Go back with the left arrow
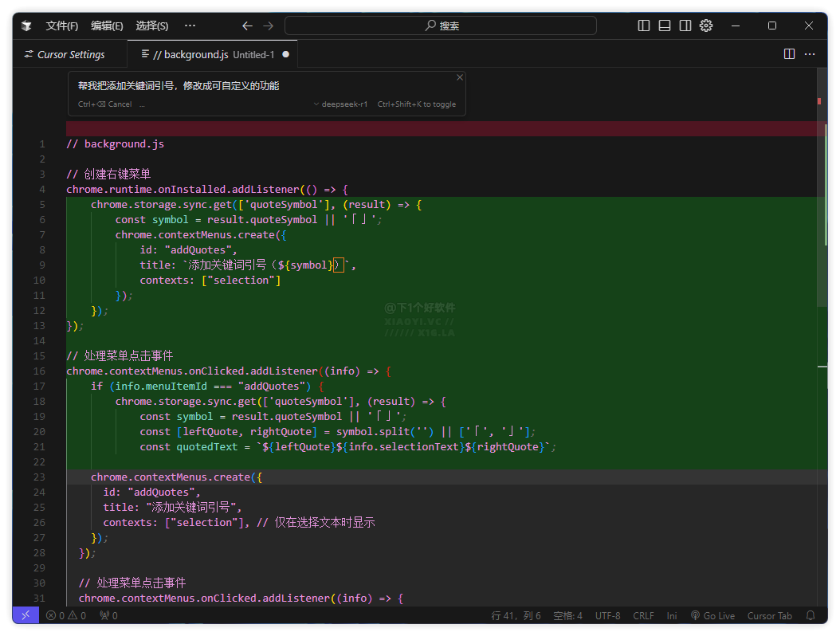Viewport: 840px width, 636px height. click(x=247, y=26)
